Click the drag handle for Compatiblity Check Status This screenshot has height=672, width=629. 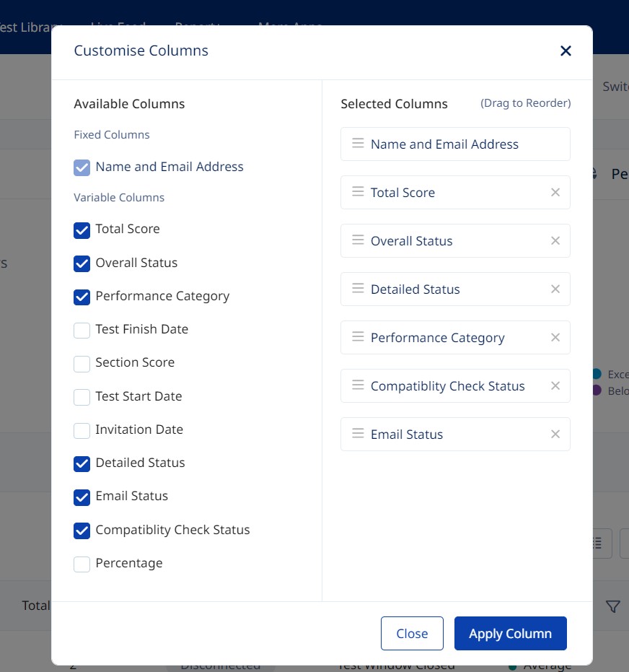[x=357, y=385]
